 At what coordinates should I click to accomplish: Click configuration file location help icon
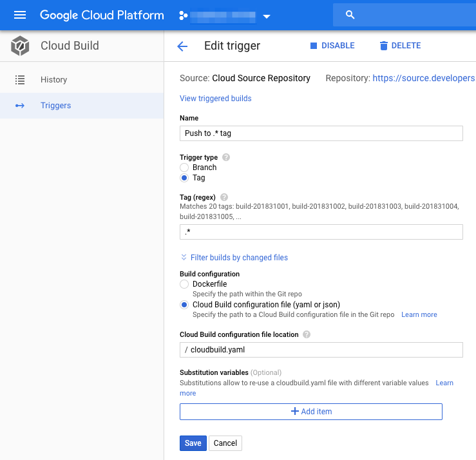307,334
